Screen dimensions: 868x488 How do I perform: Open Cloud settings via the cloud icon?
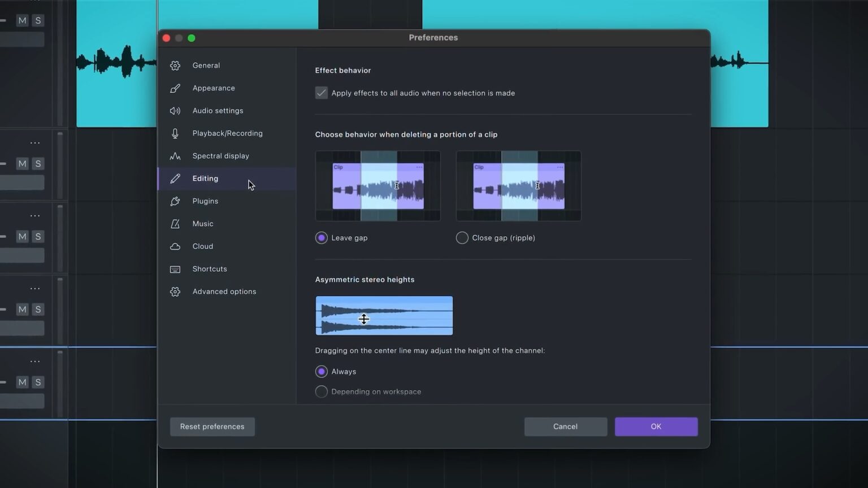175,246
